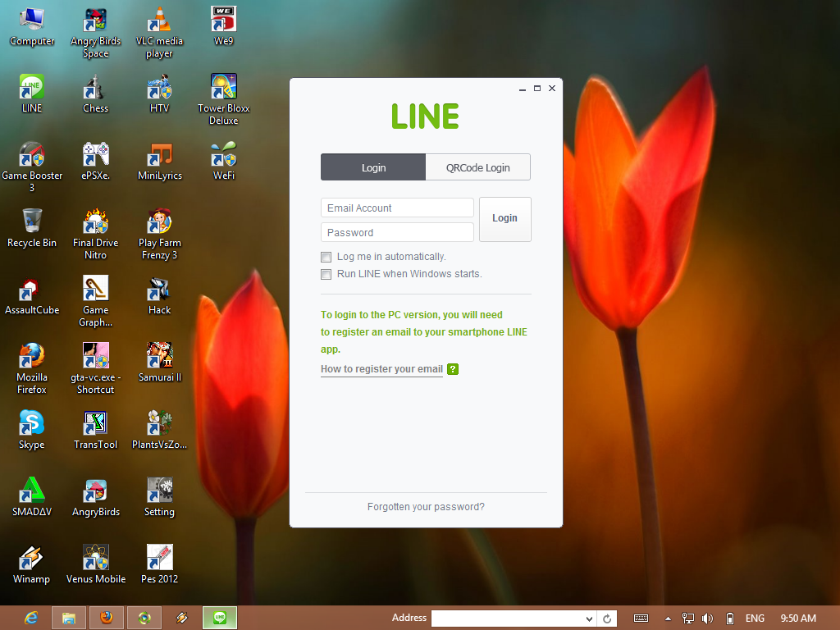Select the Pes 2012 desktop icon
The height and width of the screenshot is (630, 840).
(159, 564)
